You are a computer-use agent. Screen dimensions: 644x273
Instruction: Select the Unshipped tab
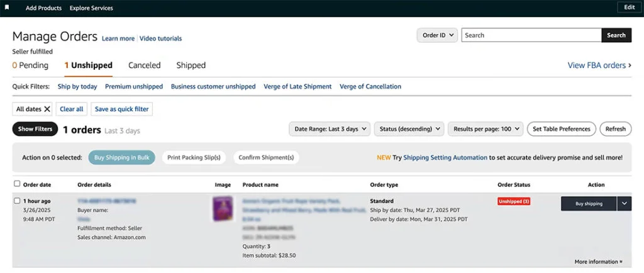click(88, 65)
